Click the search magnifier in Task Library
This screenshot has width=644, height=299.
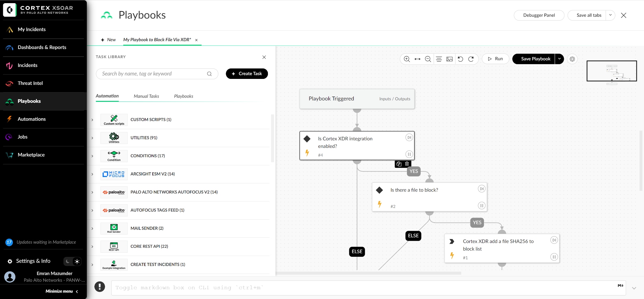click(209, 74)
